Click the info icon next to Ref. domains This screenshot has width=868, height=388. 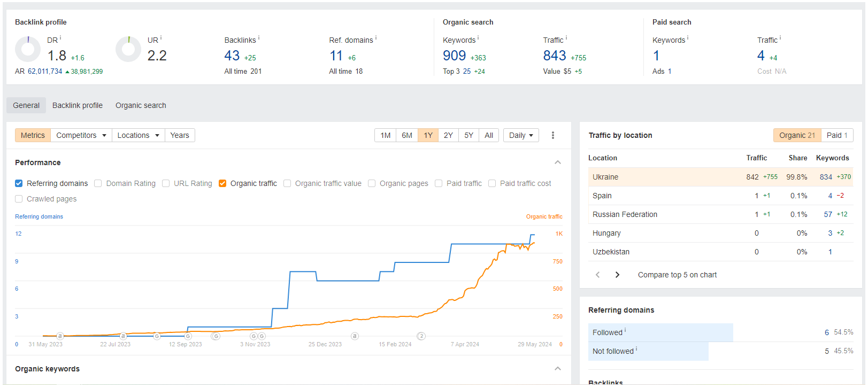376,38
